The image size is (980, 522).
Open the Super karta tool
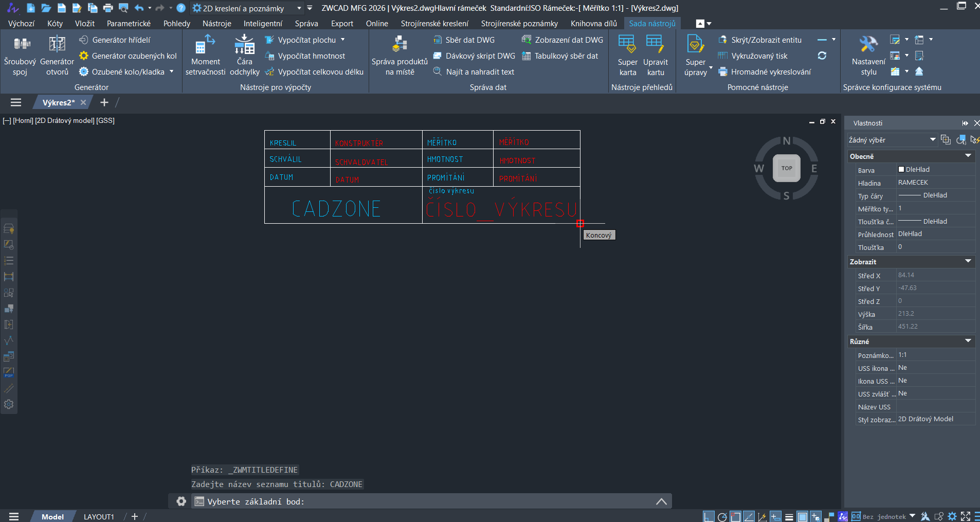click(x=627, y=56)
